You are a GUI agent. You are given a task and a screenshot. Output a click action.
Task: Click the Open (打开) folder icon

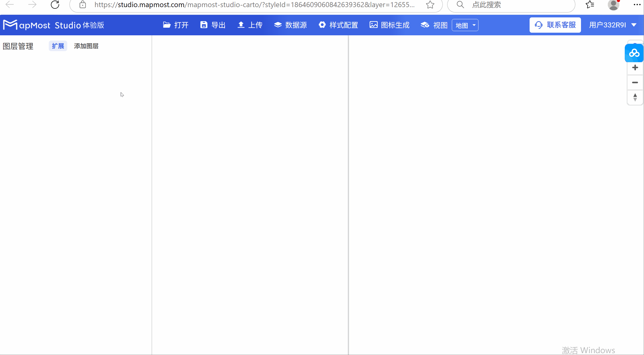(x=167, y=25)
